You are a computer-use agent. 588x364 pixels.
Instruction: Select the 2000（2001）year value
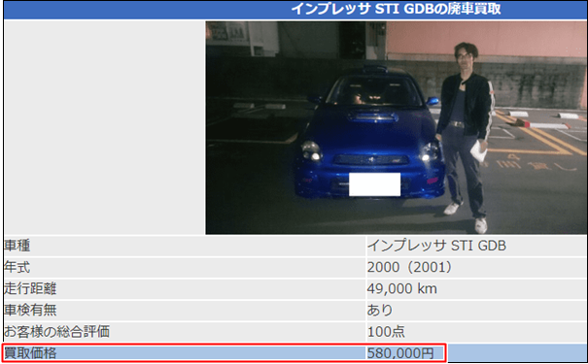pos(409,267)
